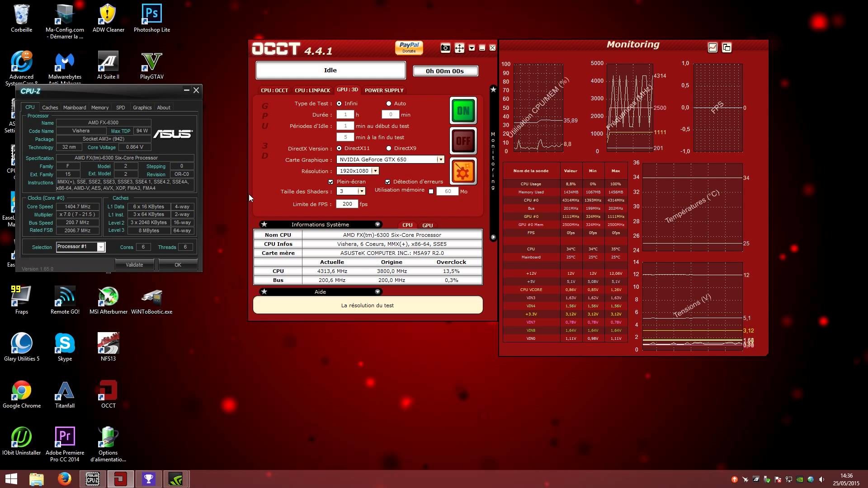868x488 pixels.
Task: Open the OCCT title bar dropdown arrow
Action: tap(472, 48)
